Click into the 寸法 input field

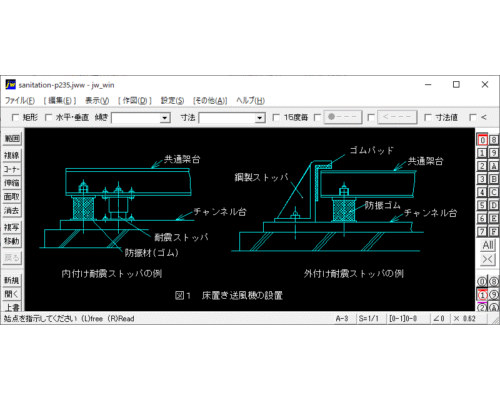227,118
